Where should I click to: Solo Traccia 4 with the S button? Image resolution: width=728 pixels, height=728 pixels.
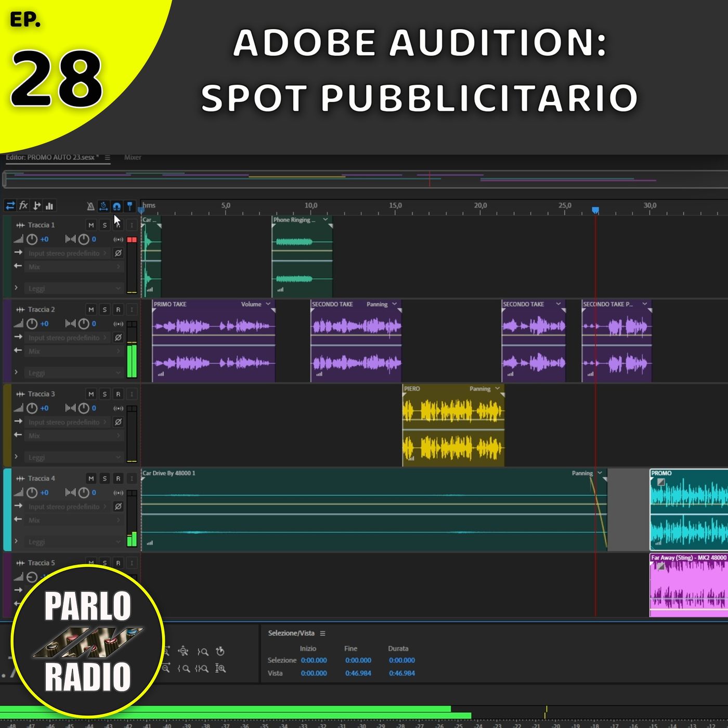(x=105, y=478)
